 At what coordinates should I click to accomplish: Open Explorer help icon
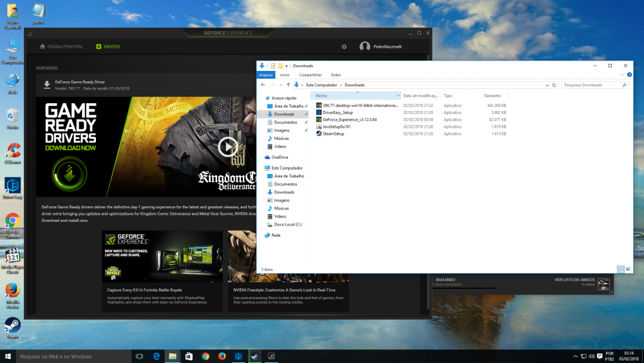click(x=629, y=75)
